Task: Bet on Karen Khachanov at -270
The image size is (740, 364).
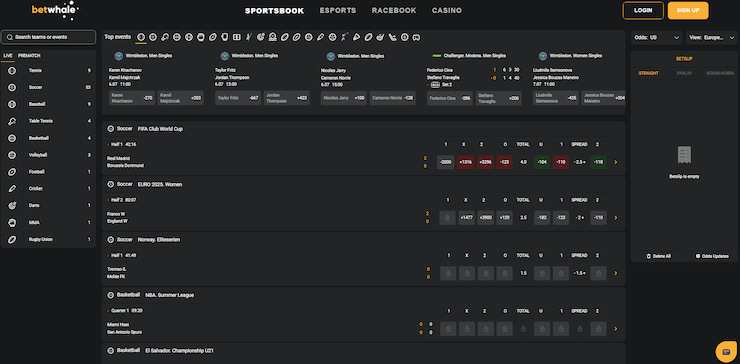Action: click(x=132, y=98)
